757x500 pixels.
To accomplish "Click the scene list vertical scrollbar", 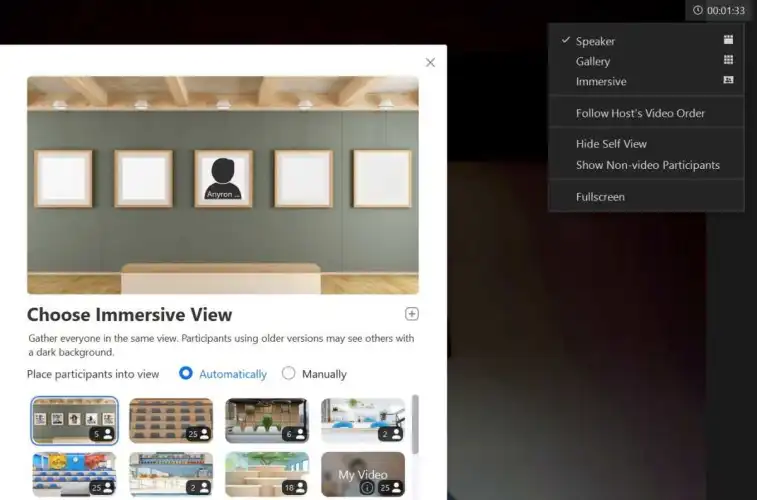I will coord(415,425).
